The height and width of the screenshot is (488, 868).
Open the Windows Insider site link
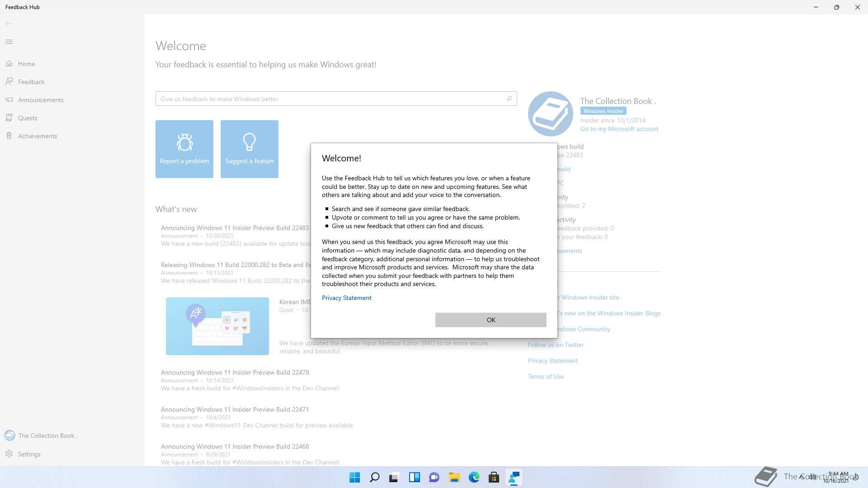(x=588, y=297)
